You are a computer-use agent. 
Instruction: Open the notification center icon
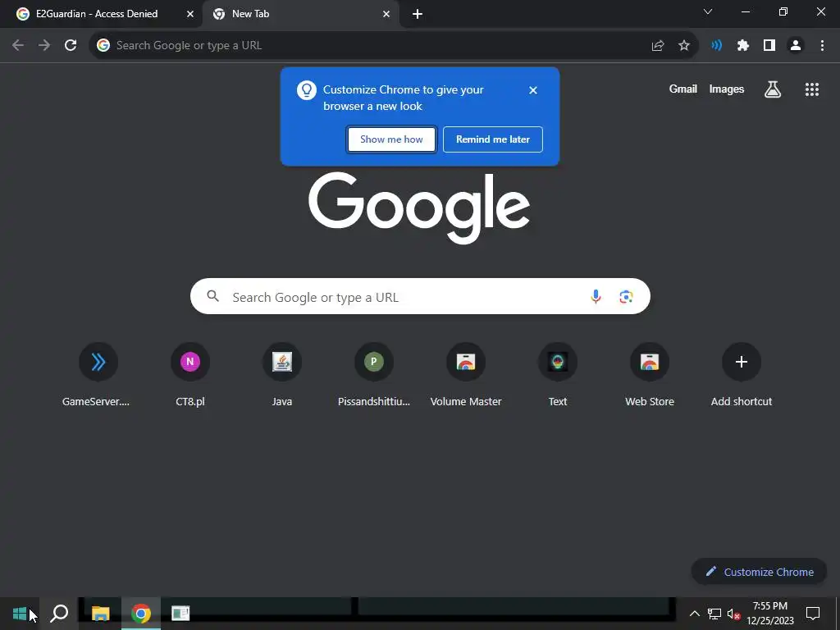[x=813, y=614]
